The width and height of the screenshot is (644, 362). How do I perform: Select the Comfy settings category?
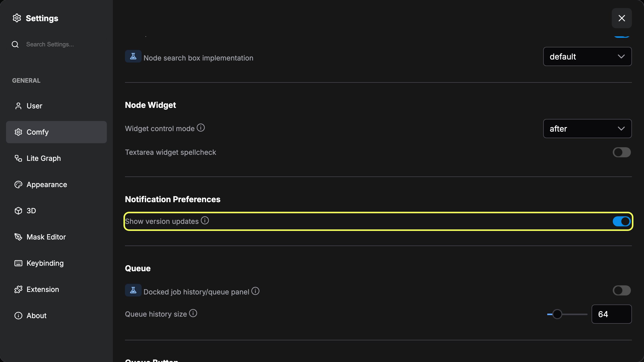[56, 132]
